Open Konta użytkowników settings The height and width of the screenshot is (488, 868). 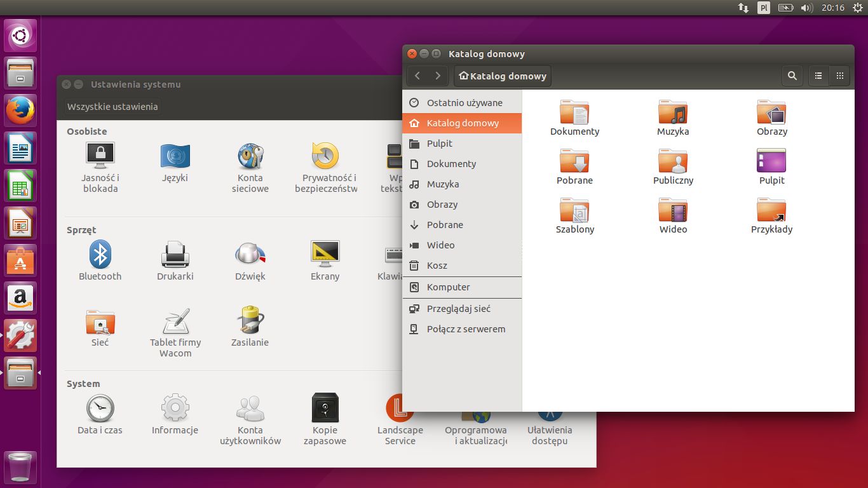(x=250, y=419)
